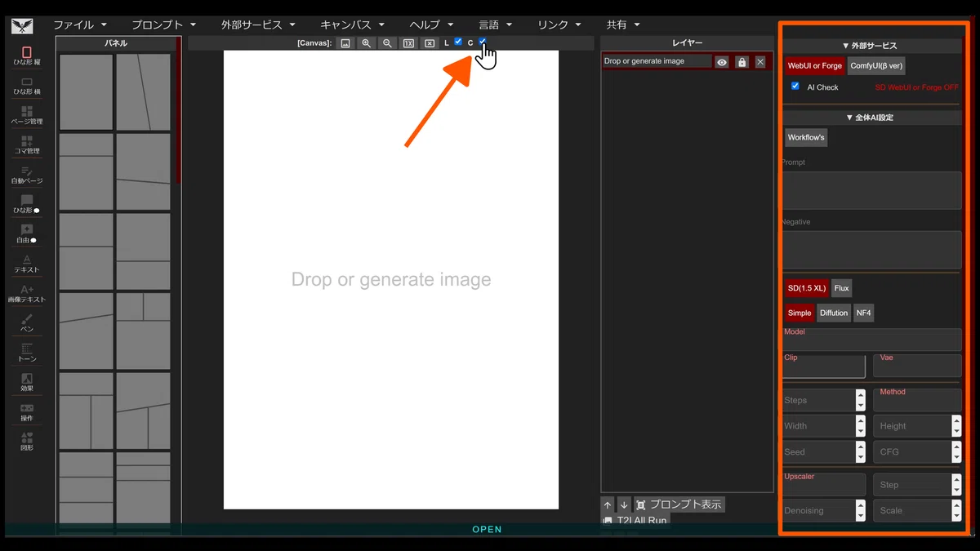Toggle the AI Check checkbox
The image size is (980, 551).
tap(795, 86)
